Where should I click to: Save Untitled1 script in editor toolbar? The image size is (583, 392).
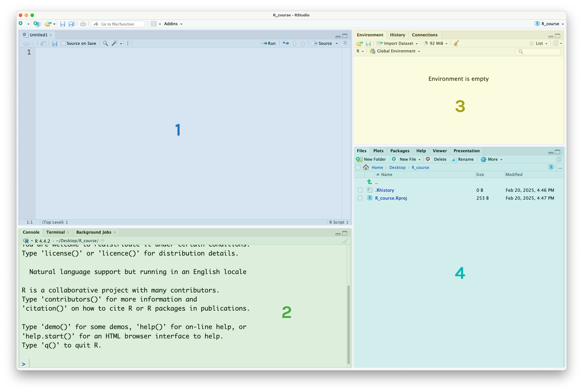(x=55, y=43)
